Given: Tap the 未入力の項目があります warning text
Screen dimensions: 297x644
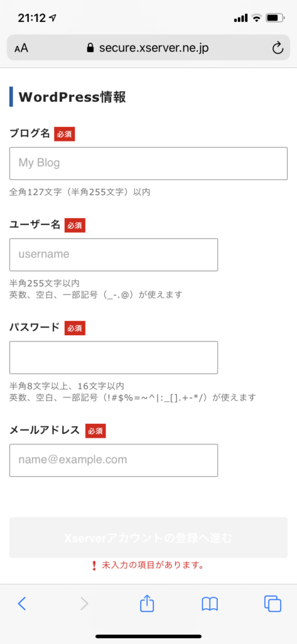Looking at the screenshot, I should point(148,565).
